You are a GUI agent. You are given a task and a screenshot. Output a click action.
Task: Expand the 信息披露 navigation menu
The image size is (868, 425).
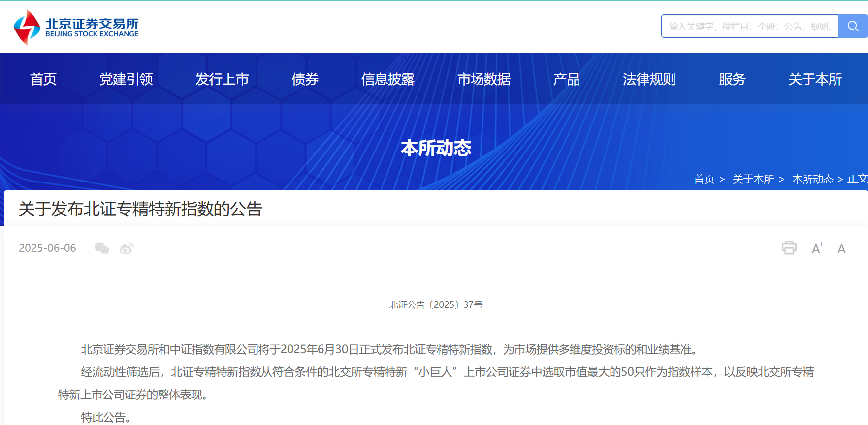[388, 79]
